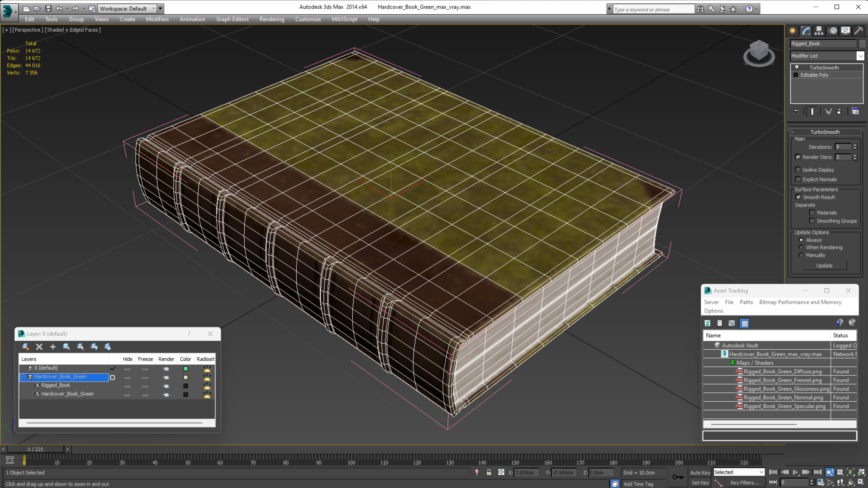Open the Utilities hammer panel

[859, 31]
